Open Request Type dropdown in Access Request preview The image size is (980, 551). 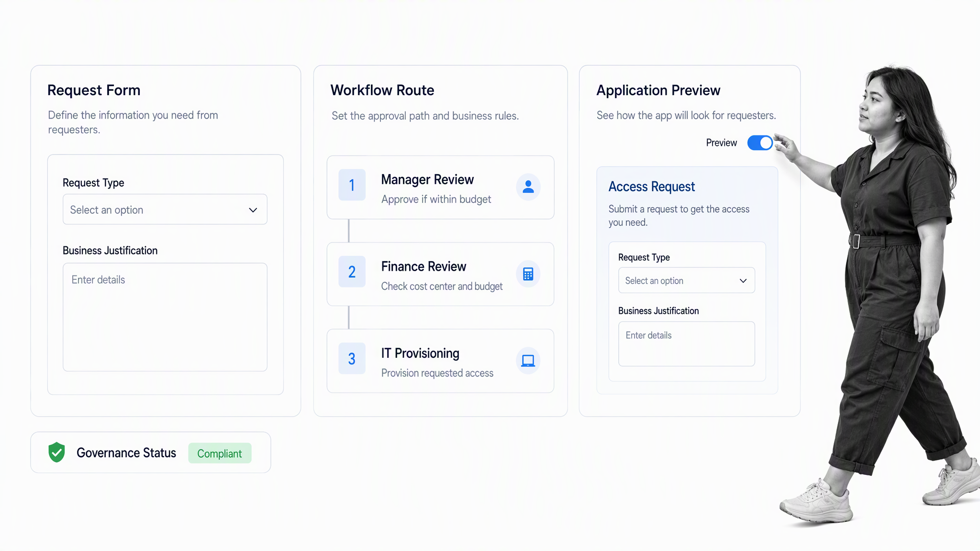point(687,280)
